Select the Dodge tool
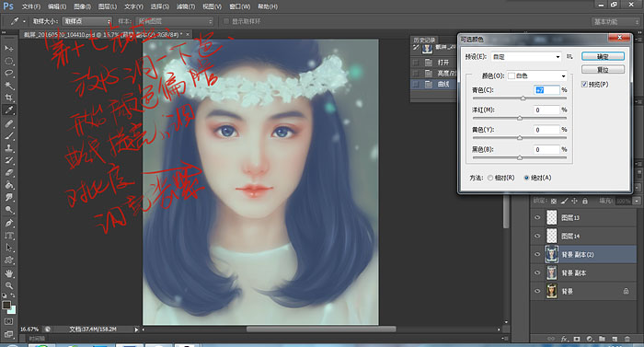This screenshot has width=644, height=347. [x=9, y=210]
